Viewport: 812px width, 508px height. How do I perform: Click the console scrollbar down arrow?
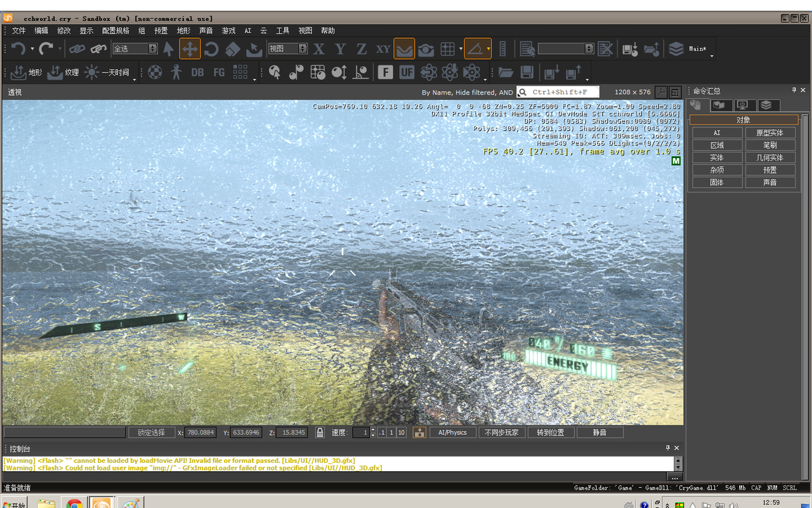(678, 467)
